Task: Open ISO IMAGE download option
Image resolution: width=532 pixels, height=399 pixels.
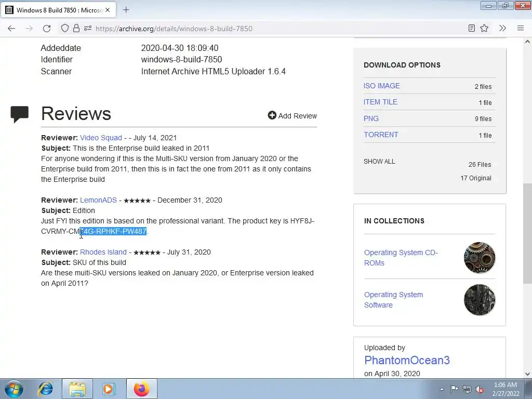Action: 382,86
